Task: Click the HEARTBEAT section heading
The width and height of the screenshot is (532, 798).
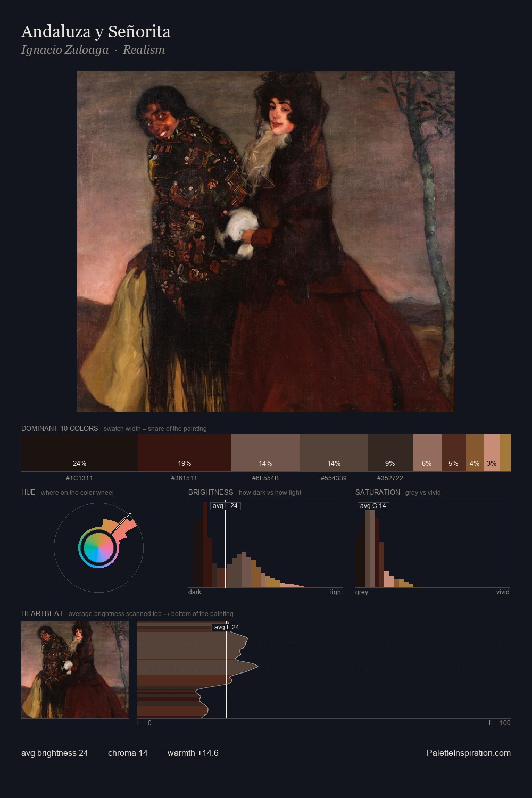Action: point(42,613)
